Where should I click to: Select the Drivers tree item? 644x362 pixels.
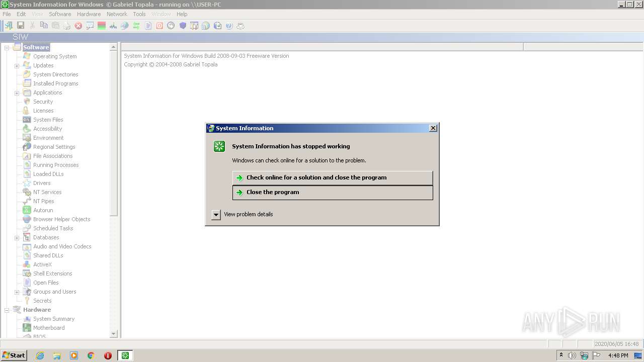coord(42,183)
